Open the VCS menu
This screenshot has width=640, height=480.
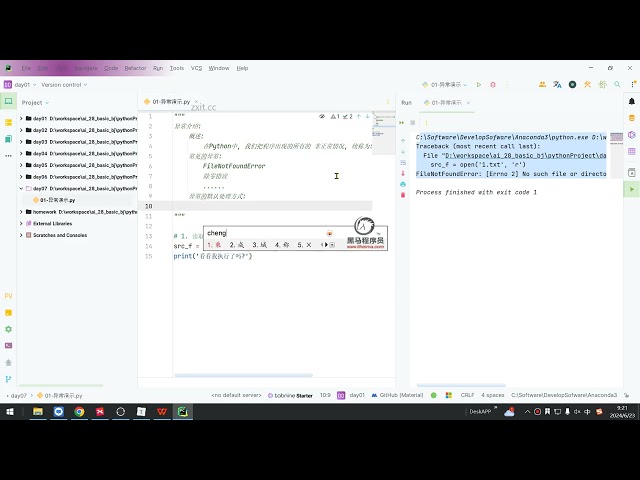(196, 68)
